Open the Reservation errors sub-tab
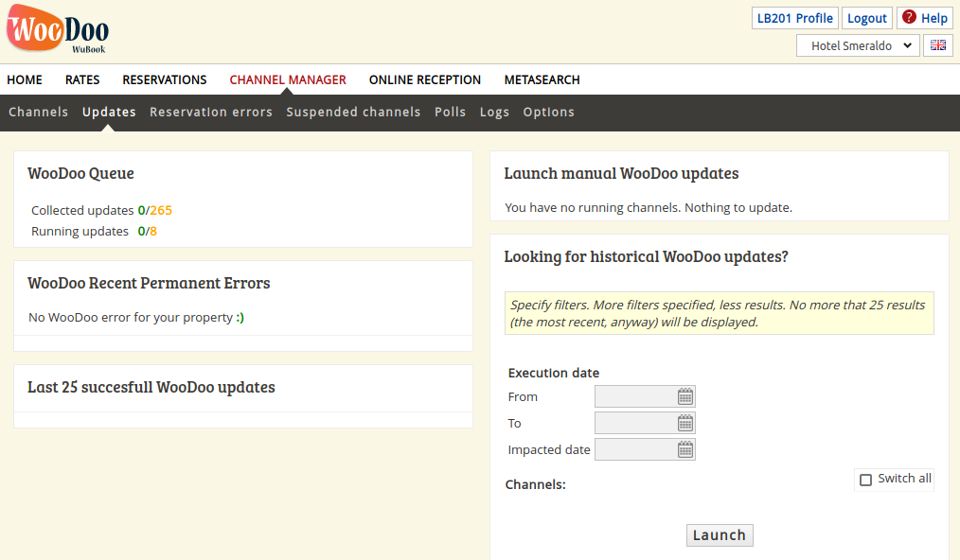The width and height of the screenshot is (960, 560). 211,112
